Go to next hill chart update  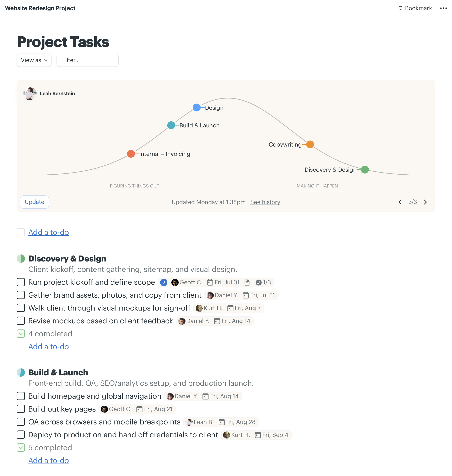point(425,202)
